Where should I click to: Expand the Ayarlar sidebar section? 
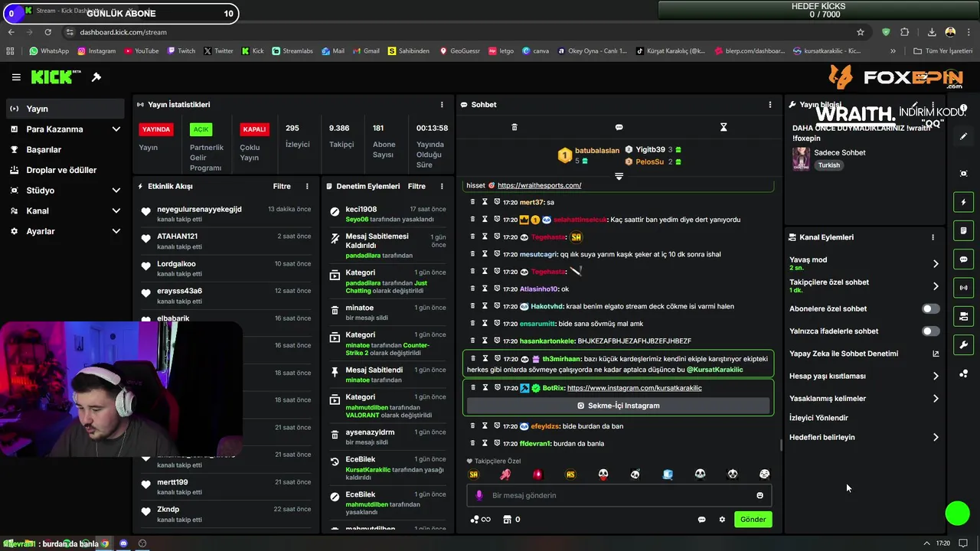(x=65, y=231)
